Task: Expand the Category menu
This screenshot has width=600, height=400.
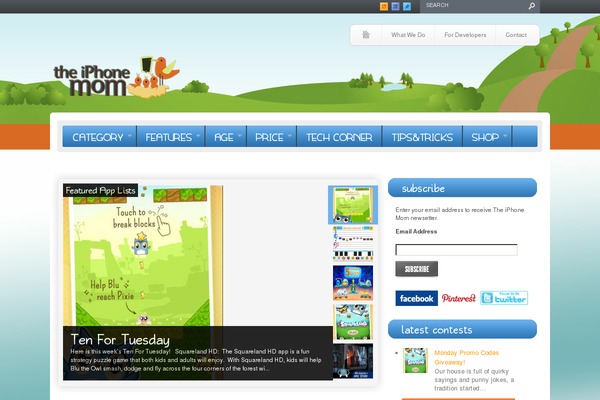Action: (99, 137)
